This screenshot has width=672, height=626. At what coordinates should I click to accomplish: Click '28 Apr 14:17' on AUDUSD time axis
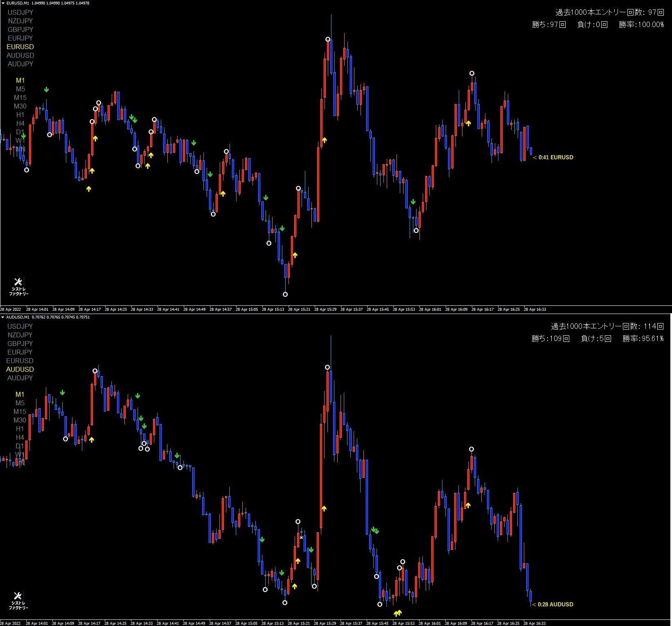90,624
